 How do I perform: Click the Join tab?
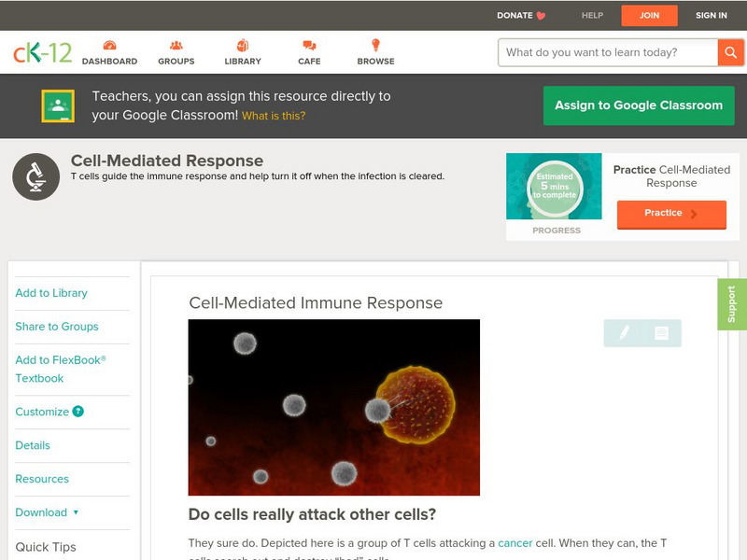coord(649,15)
